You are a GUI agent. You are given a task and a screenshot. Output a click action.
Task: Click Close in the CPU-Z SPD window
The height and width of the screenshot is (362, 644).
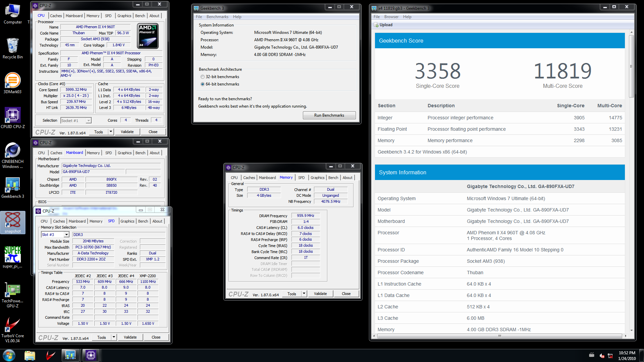(156, 337)
